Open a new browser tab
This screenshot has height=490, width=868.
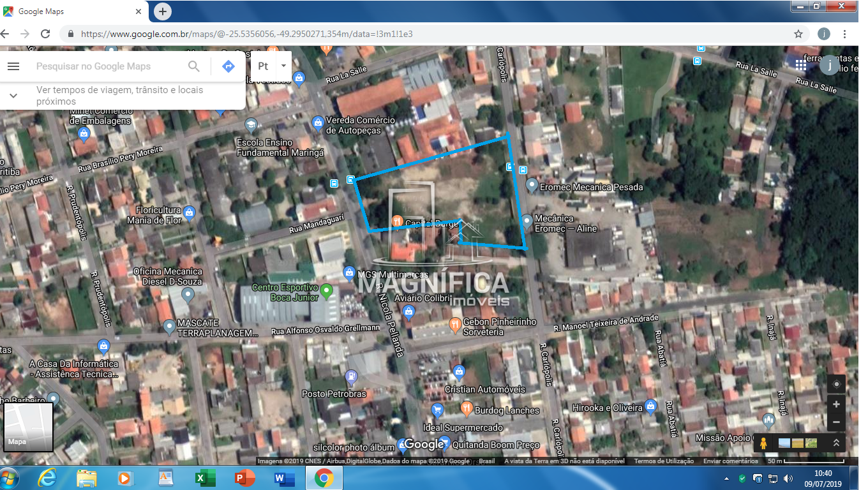pyautogui.click(x=163, y=11)
